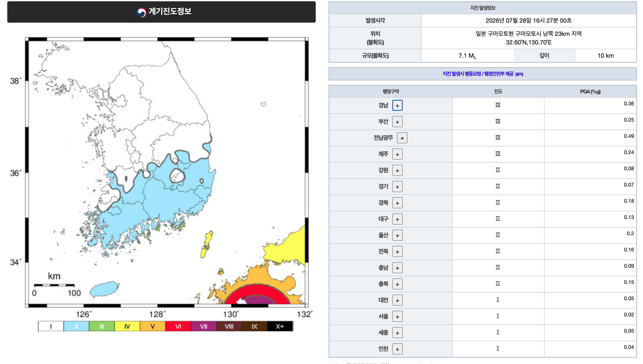Expand the 경기 region row
The height and width of the screenshot is (364, 643).
[397, 187]
